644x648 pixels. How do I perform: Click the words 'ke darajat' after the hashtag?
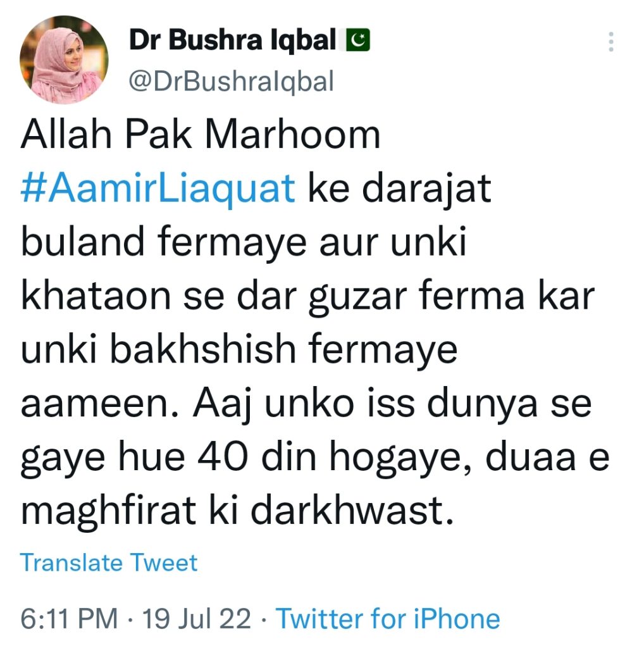pos(399,189)
